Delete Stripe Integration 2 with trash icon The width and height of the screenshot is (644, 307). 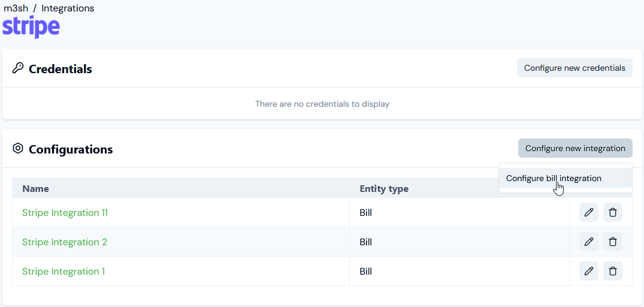click(x=612, y=242)
